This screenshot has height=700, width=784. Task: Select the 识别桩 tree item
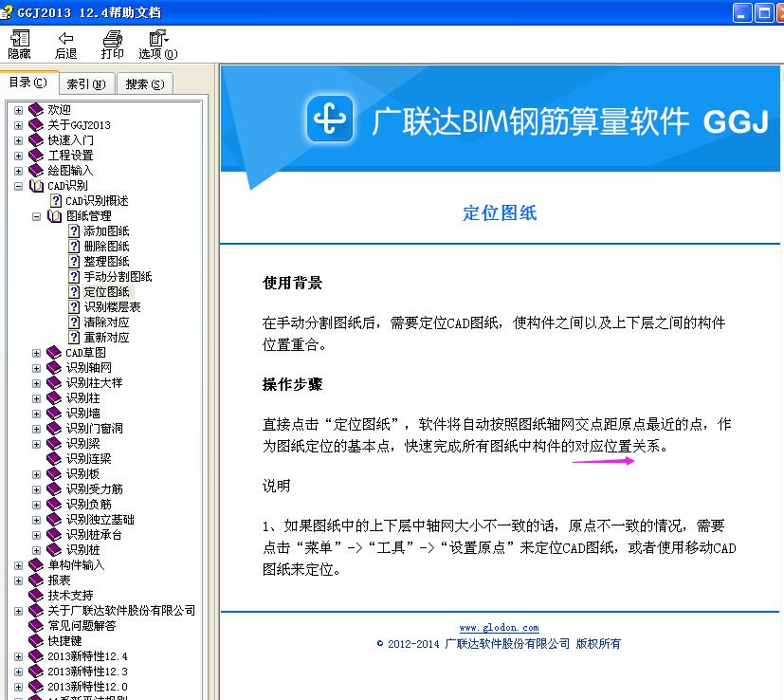point(83,549)
